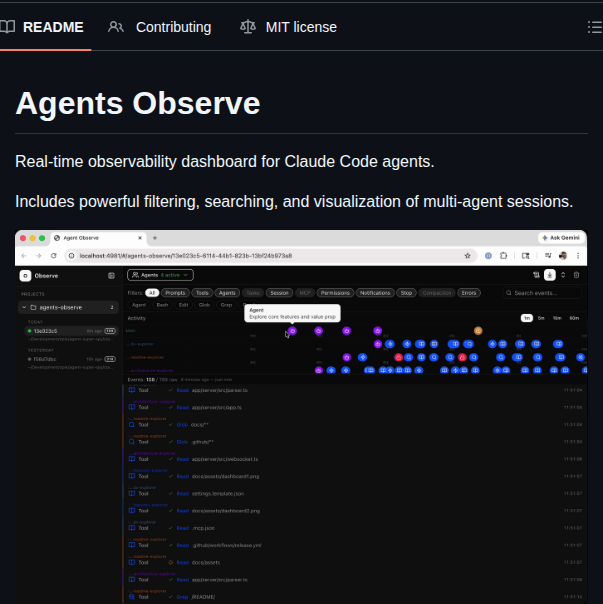Click the Ask Gemini button
Image resolution: width=603 pixels, height=604 pixels.
pyautogui.click(x=561, y=238)
